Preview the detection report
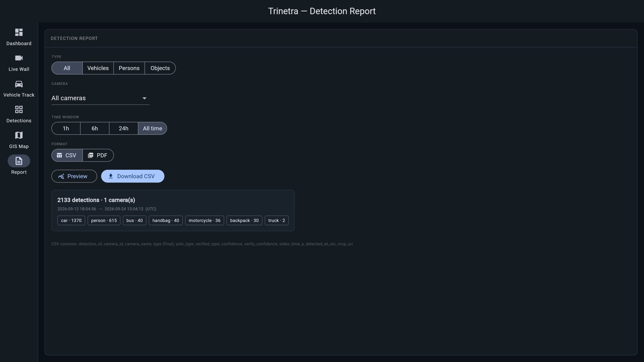 [74, 176]
